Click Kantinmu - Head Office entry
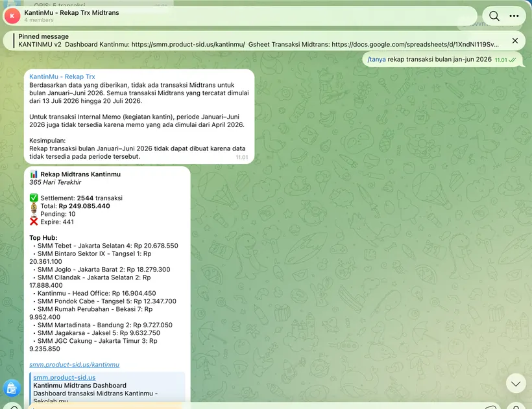Screen dimensions: 532x409 94,293
